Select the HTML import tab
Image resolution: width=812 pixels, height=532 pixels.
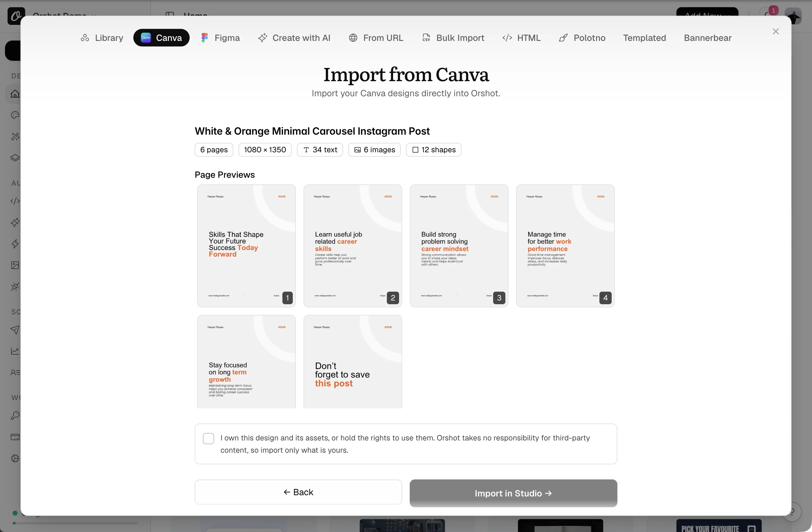click(x=521, y=38)
